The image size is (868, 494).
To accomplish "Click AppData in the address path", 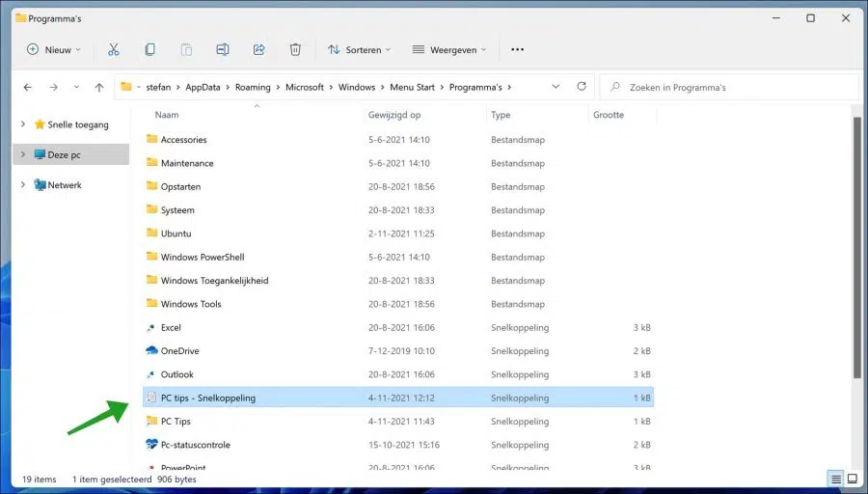I will [x=203, y=87].
